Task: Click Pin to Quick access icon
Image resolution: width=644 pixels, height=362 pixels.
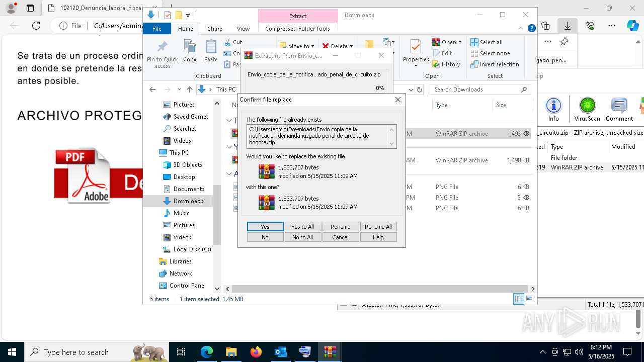Action: pyautogui.click(x=163, y=54)
